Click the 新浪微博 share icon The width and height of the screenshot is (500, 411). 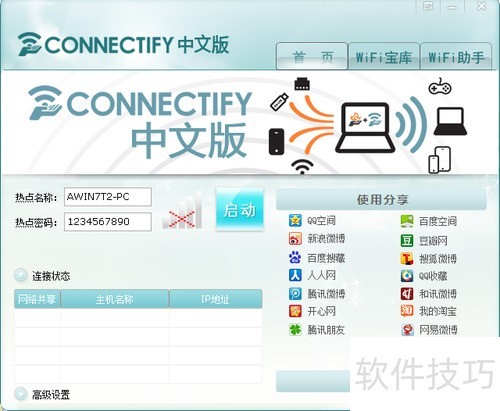pos(295,239)
